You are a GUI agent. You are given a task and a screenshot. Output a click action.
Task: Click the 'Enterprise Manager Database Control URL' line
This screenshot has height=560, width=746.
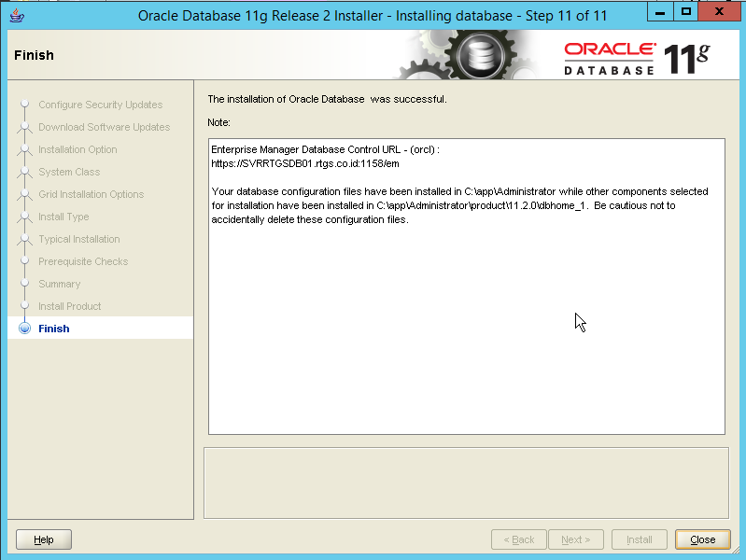pos(326,149)
